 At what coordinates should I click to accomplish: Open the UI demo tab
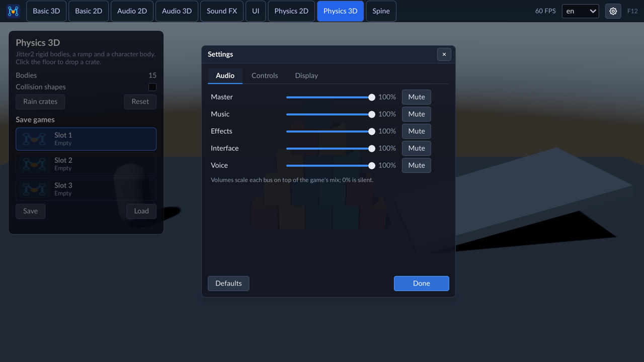point(256,11)
